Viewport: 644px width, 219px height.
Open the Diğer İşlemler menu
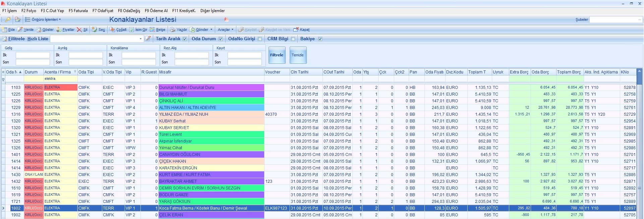212,11
